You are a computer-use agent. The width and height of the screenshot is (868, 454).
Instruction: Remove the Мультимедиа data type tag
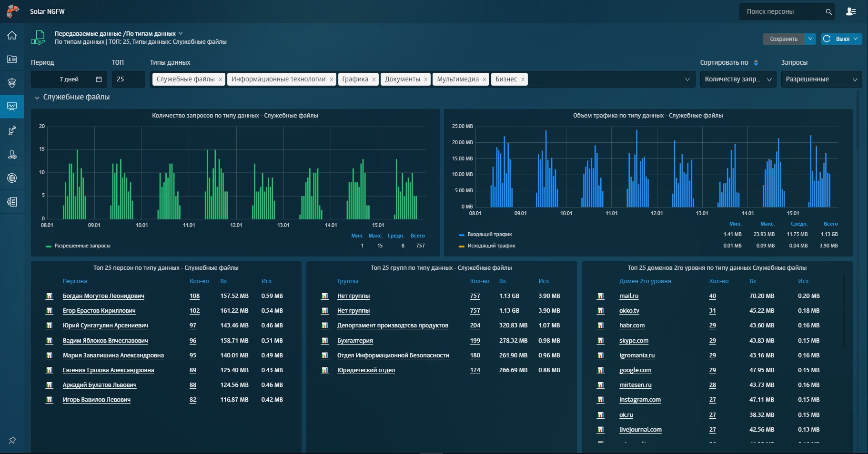484,79
